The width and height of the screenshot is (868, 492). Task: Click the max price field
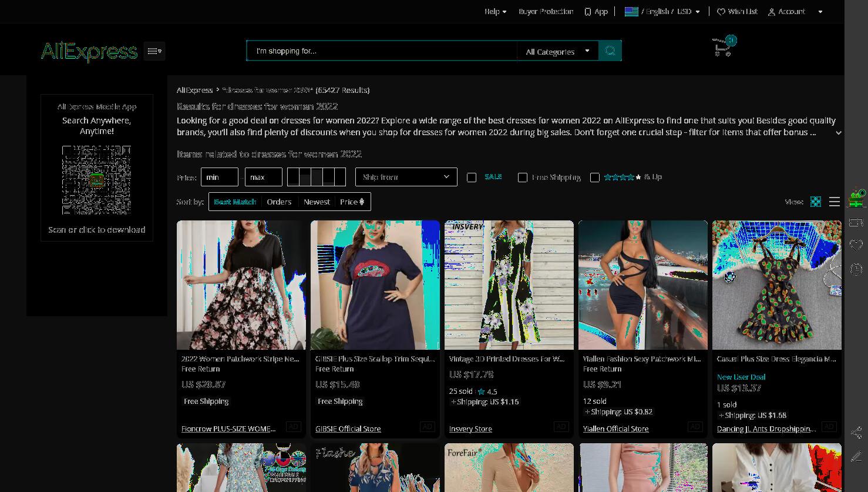click(264, 177)
